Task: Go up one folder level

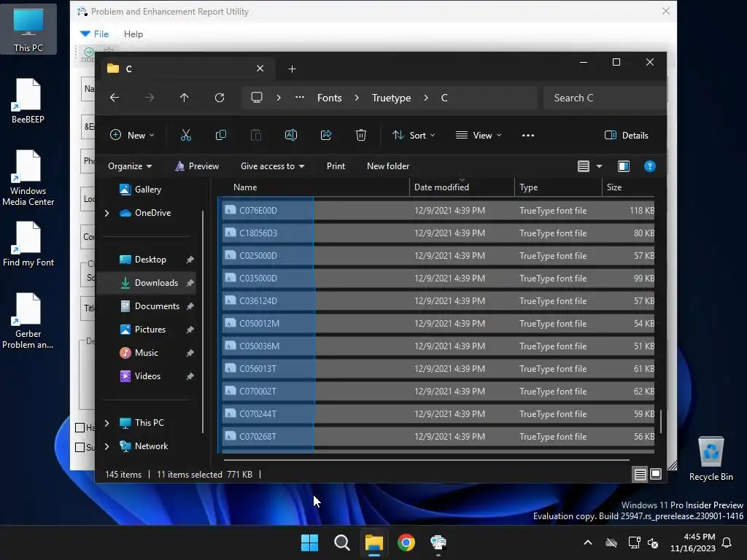Action: click(185, 98)
